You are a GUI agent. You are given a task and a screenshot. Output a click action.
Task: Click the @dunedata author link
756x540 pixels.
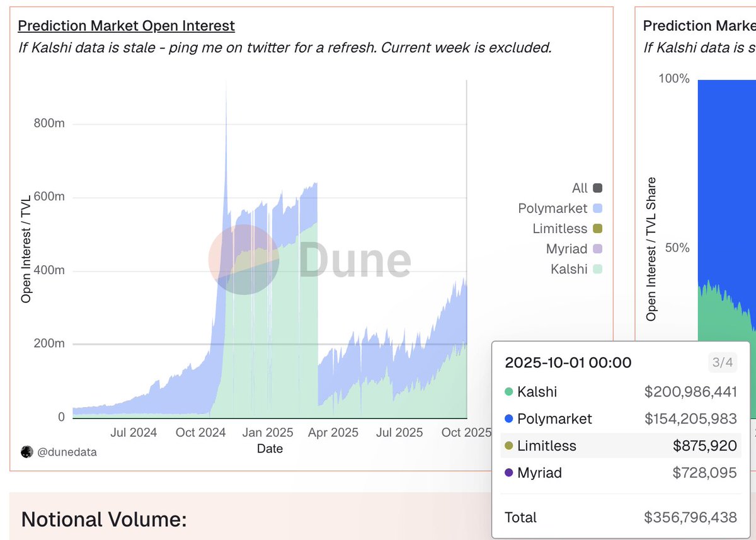pos(67,452)
